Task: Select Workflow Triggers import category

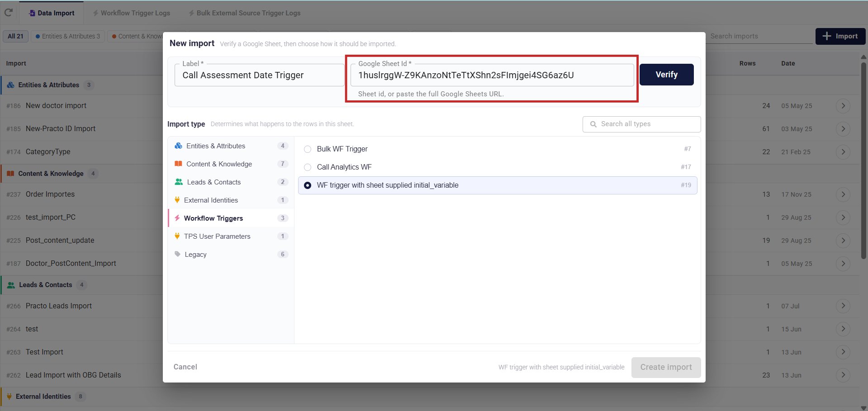Action: (x=231, y=218)
